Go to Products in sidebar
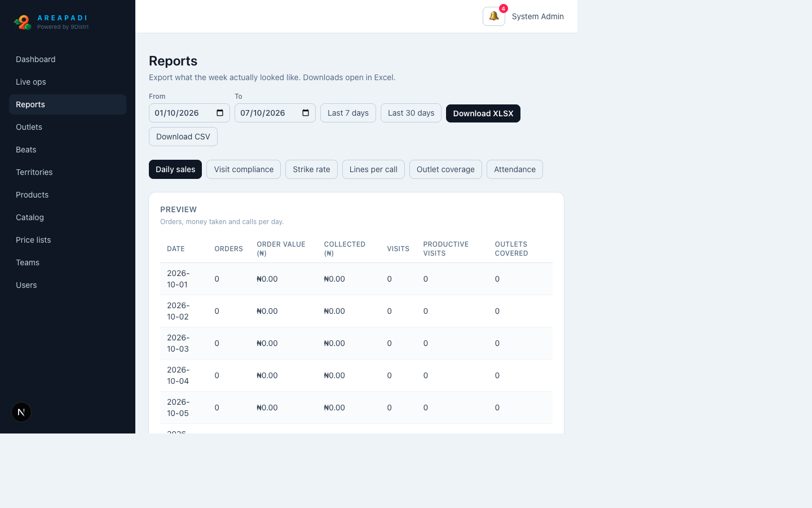 [x=68, y=195]
